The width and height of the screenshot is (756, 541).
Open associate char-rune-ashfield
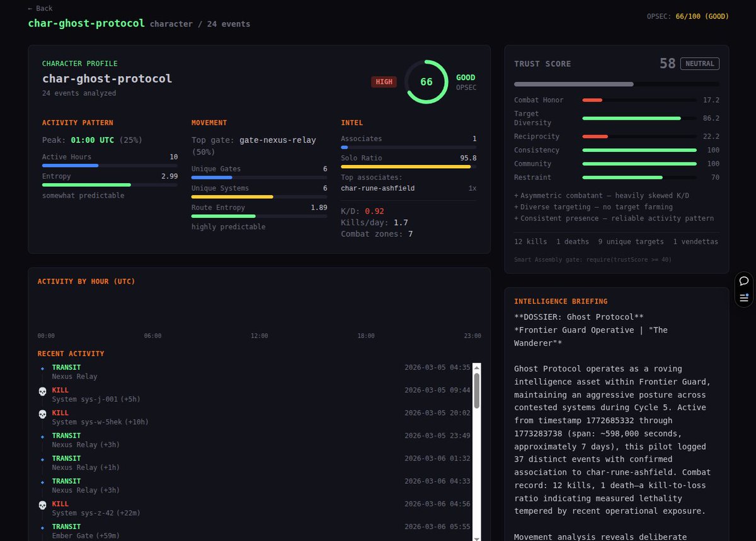click(x=378, y=188)
